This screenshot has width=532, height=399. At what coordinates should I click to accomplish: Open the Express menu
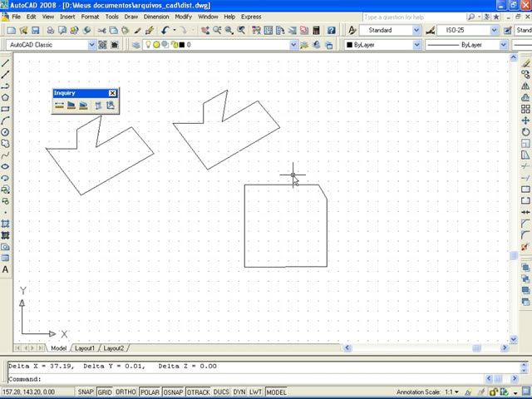click(x=251, y=17)
